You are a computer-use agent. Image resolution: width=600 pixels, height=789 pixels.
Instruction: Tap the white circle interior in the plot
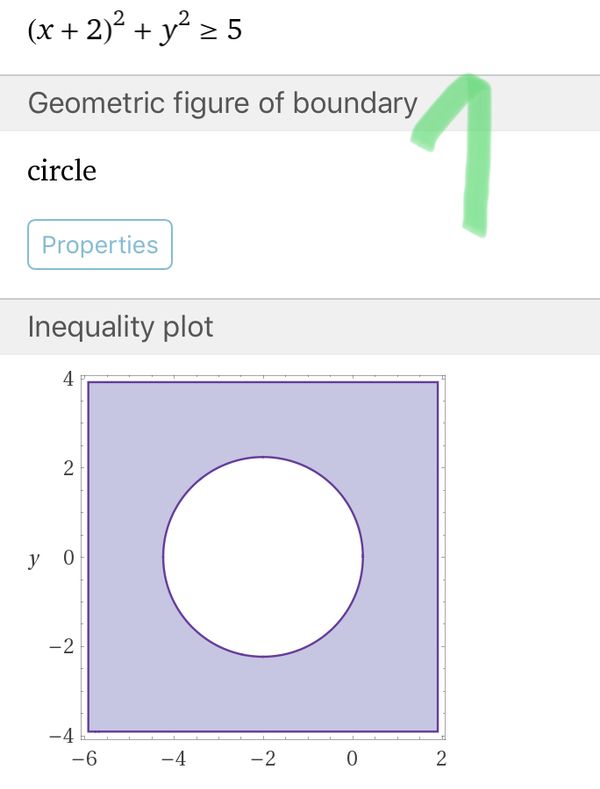pos(262,557)
